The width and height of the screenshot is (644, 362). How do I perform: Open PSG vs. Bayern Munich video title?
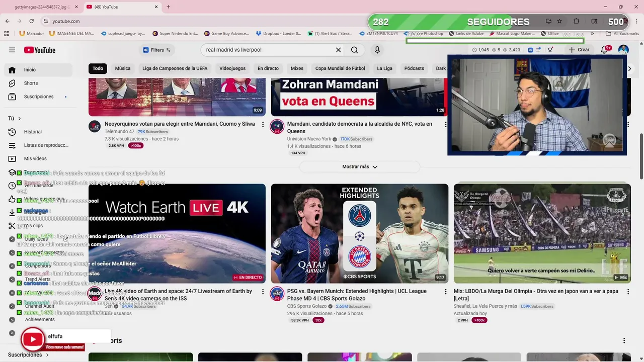pos(357,295)
